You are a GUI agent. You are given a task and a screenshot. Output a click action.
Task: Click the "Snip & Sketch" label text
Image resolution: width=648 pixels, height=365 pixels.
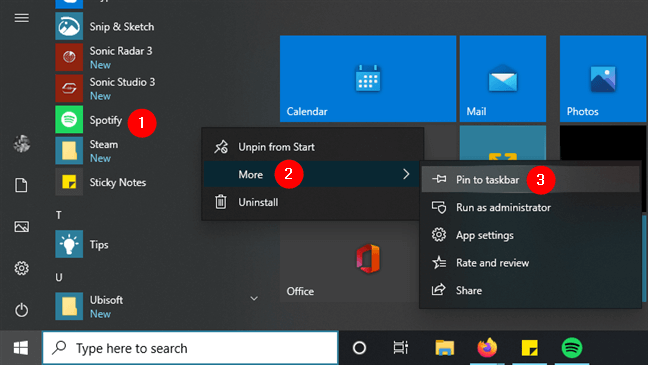pos(122,26)
